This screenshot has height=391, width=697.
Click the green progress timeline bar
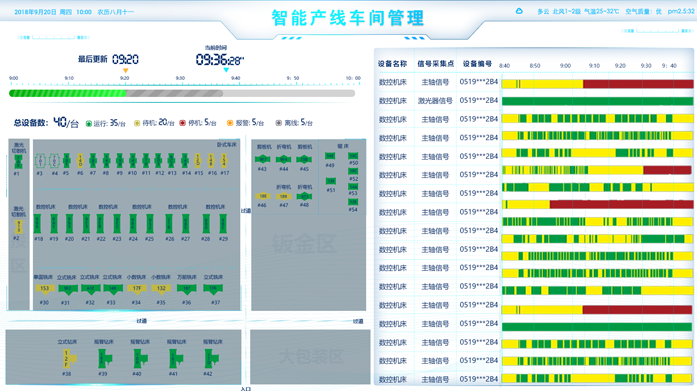(x=68, y=93)
